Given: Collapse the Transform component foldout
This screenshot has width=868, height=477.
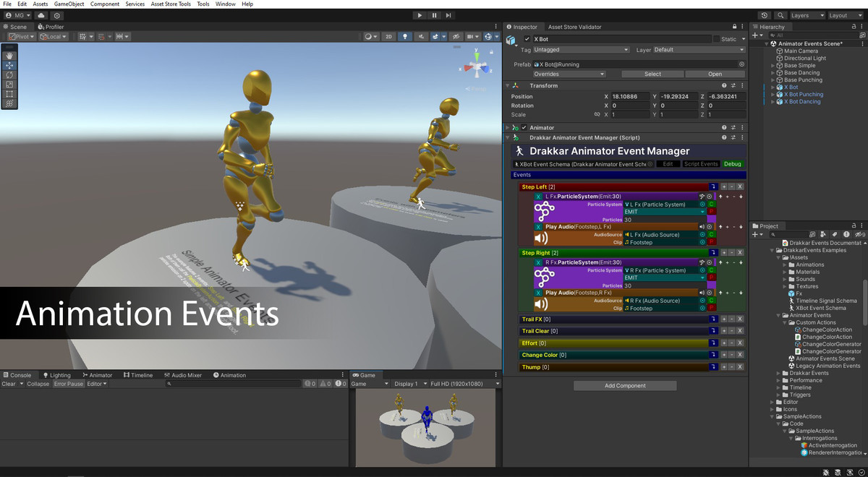Looking at the screenshot, I should [x=508, y=85].
